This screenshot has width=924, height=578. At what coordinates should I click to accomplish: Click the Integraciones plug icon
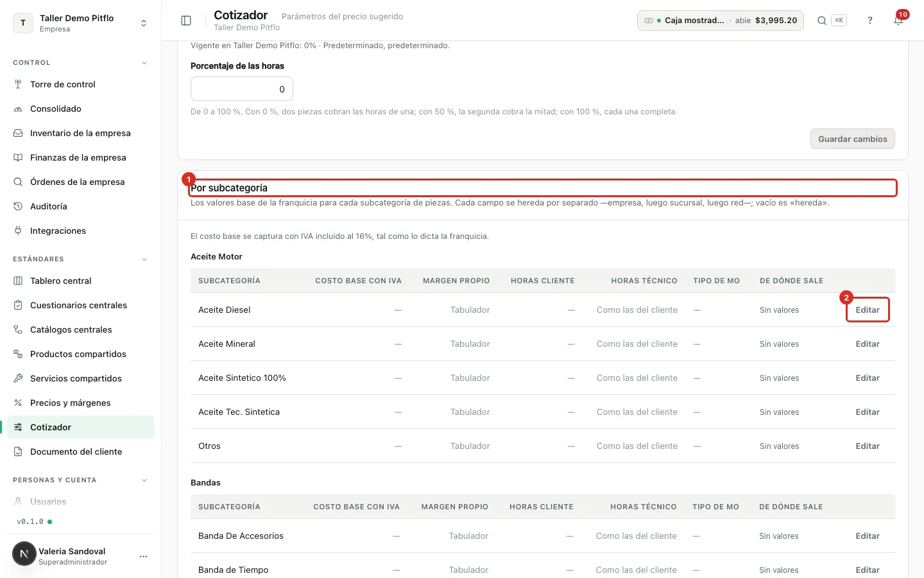(x=18, y=231)
